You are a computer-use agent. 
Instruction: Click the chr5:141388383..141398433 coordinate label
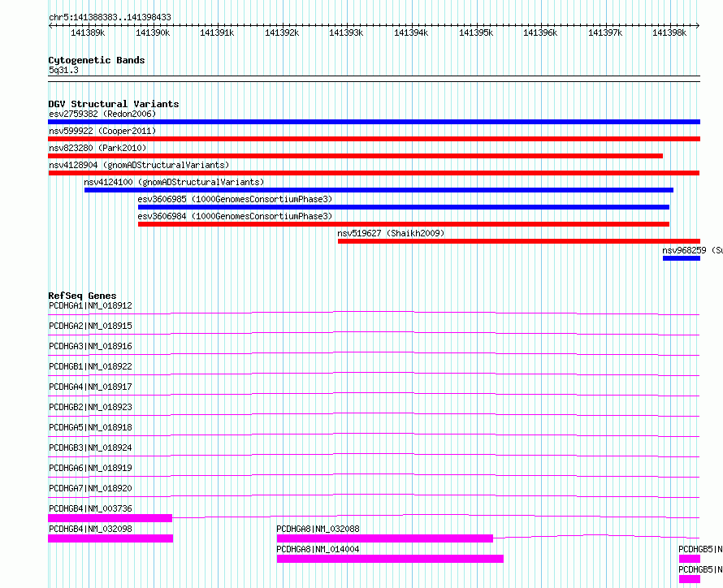[x=110, y=17]
